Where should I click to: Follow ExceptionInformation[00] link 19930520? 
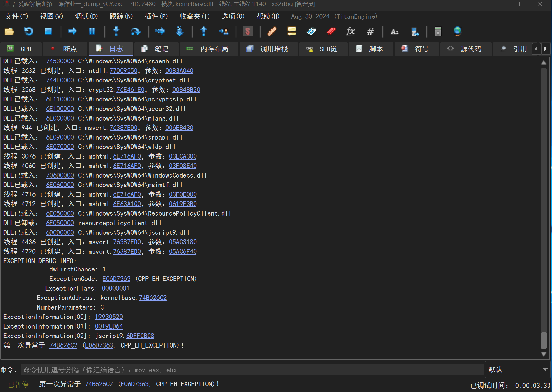pos(109,317)
